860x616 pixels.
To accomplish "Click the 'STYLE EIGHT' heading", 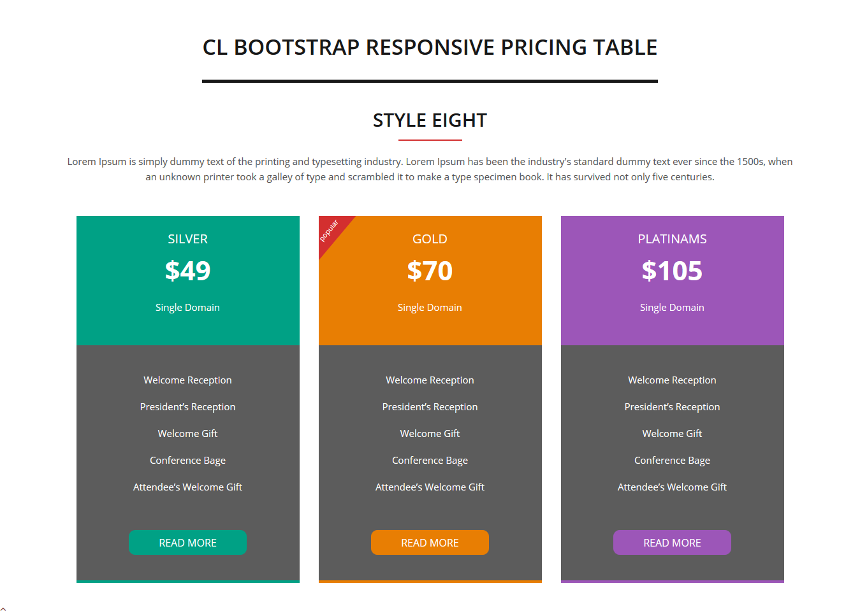I will pos(430,120).
